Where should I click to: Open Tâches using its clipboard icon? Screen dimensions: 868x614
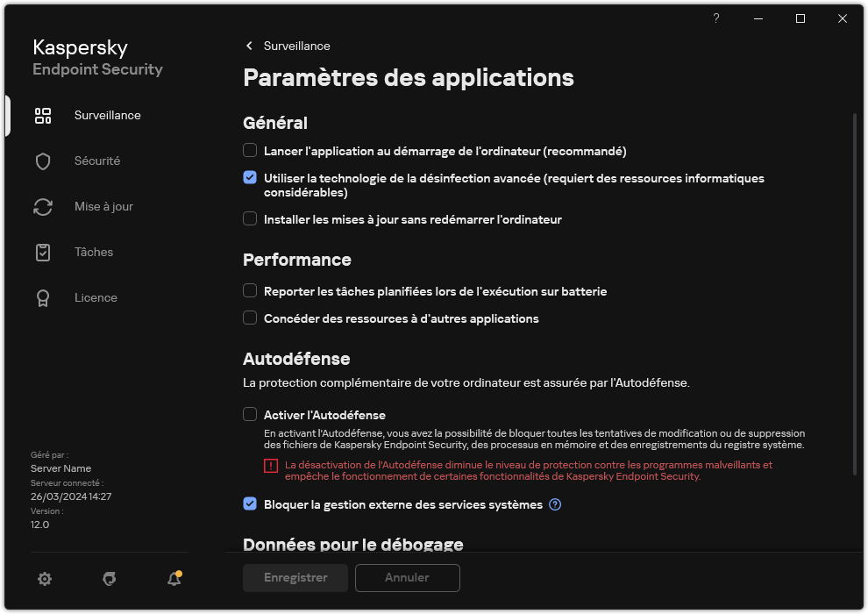pyautogui.click(x=43, y=252)
